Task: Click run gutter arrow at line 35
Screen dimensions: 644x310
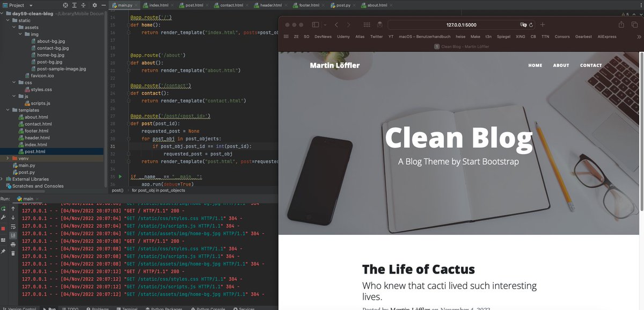Action: tap(120, 176)
